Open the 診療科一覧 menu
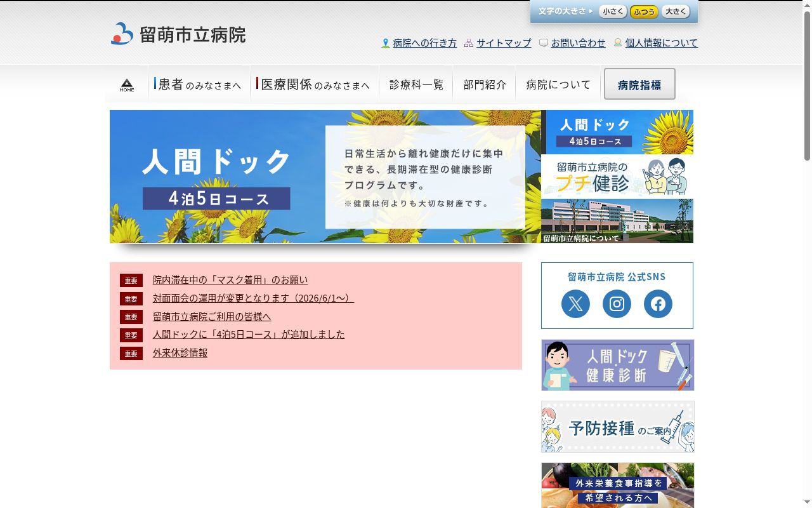 pyautogui.click(x=416, y=84)
